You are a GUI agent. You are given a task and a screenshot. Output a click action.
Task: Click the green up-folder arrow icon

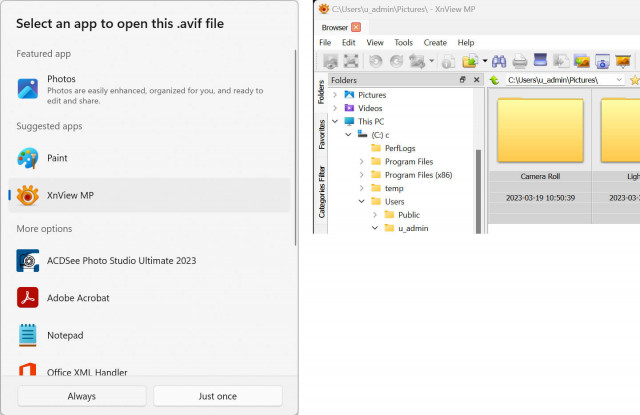(495, 80)
